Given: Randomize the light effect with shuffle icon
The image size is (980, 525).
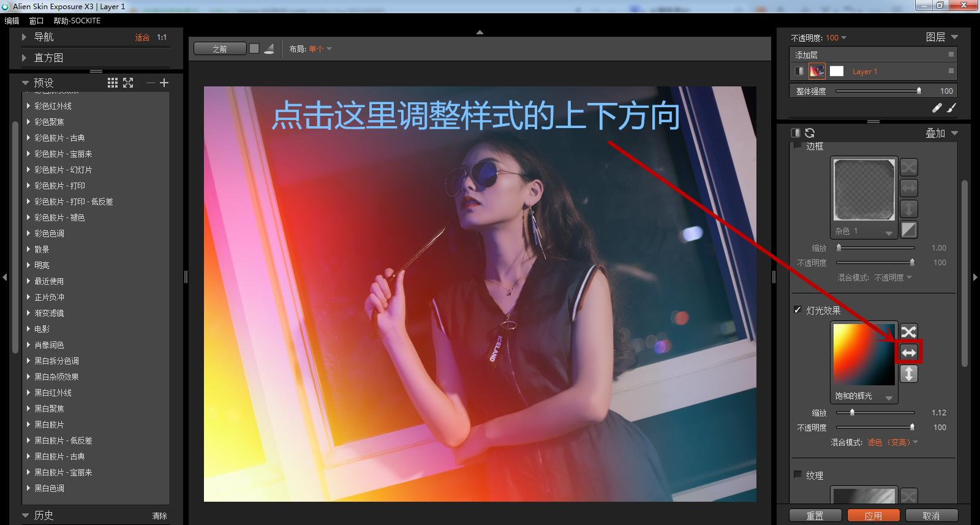Looking at the screenshot, I should pyautogui.click(x=909, y=331).
